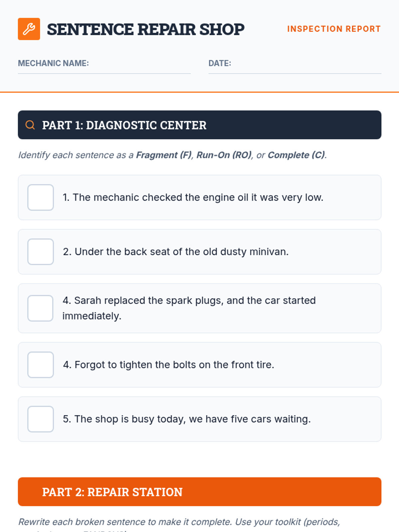399x532 pixels.
Task: Click sentence 1 about the engine oil
Action: pos(193,198)
